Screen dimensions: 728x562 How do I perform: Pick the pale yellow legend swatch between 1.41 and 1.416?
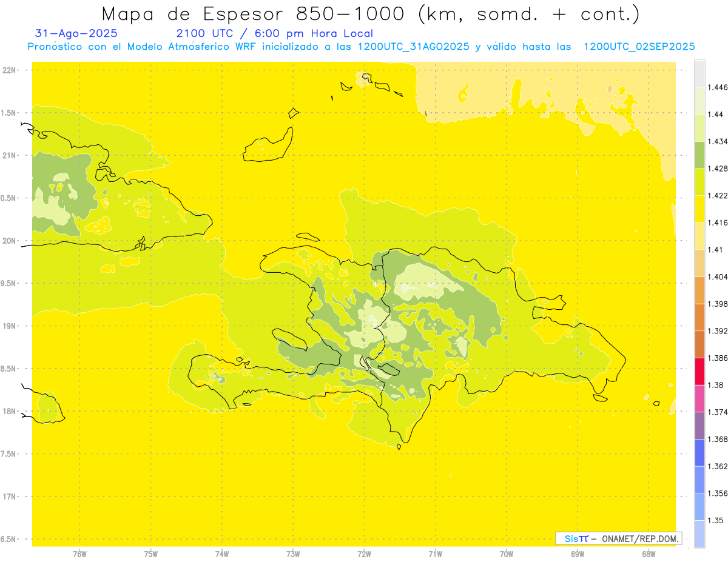point(699,236)
